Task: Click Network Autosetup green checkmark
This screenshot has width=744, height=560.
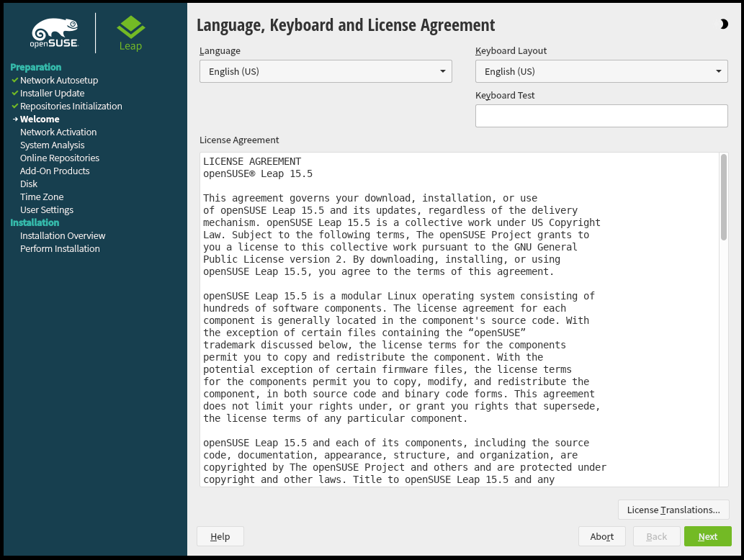Action: click(14, 81)
